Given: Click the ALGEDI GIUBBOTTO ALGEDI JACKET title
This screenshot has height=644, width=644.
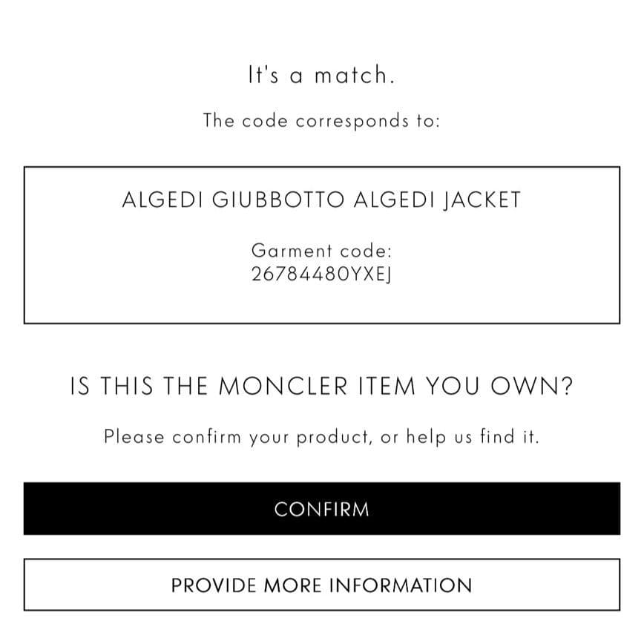Looking at the screenshot, I should 322,199.
